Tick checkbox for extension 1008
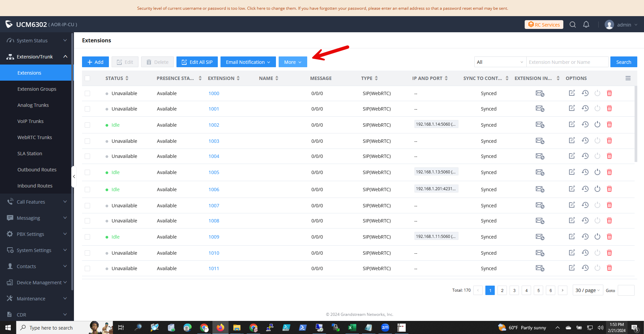This screenshot has width=644, height=334. (x=87, y=221)
